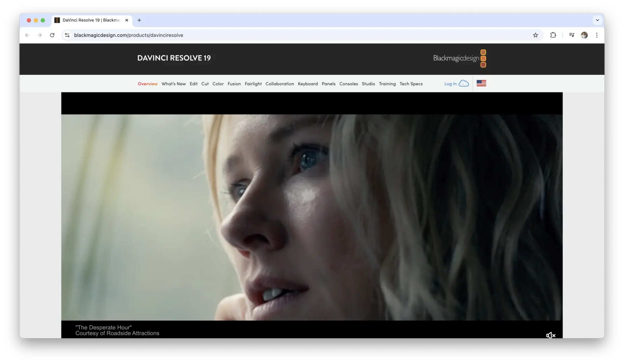
Task: Open the Overview menu item
Action: 148,84
